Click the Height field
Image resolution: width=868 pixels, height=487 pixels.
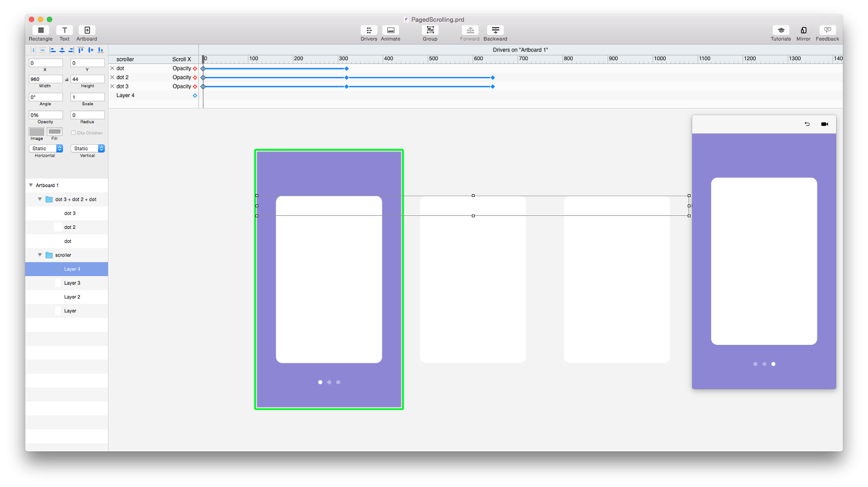click(87, 79)
